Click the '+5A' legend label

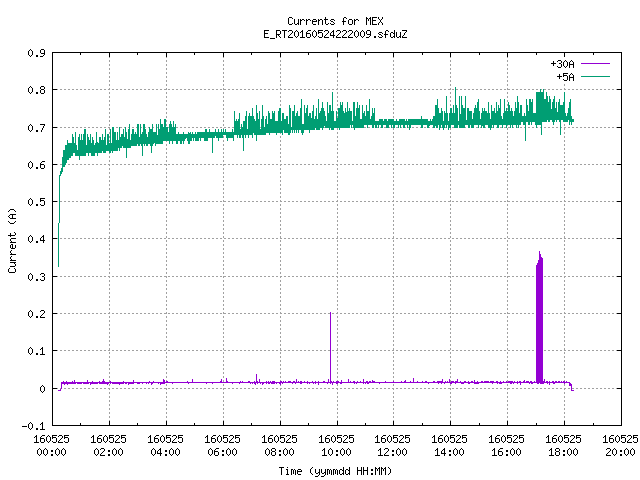coord(565,77)
